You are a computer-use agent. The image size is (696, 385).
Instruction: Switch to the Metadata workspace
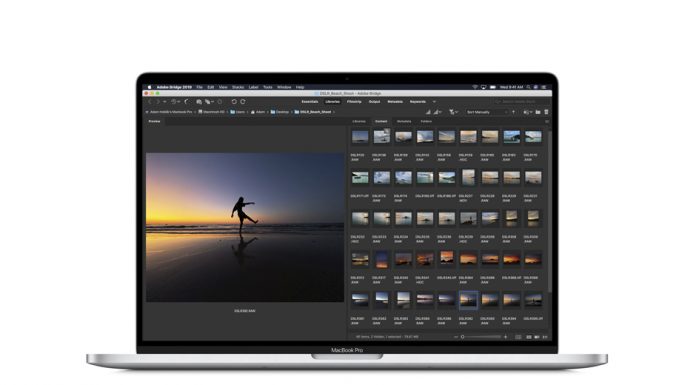(x=395, y=102)
